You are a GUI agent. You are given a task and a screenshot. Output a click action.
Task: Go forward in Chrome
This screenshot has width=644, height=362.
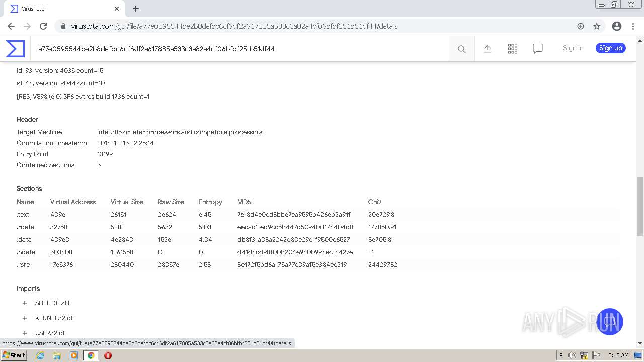coord(27,26)
